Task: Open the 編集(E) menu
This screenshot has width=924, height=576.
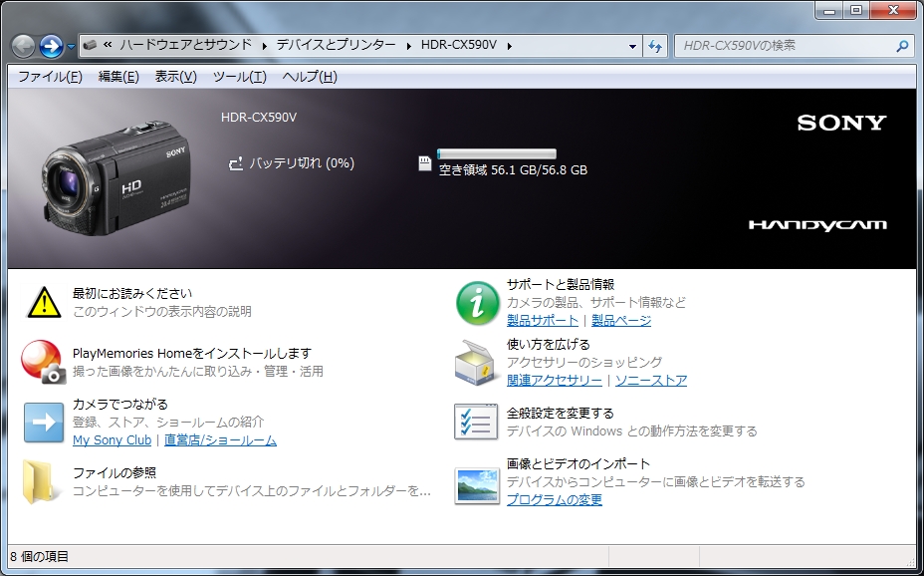Action: coord(118,77)
